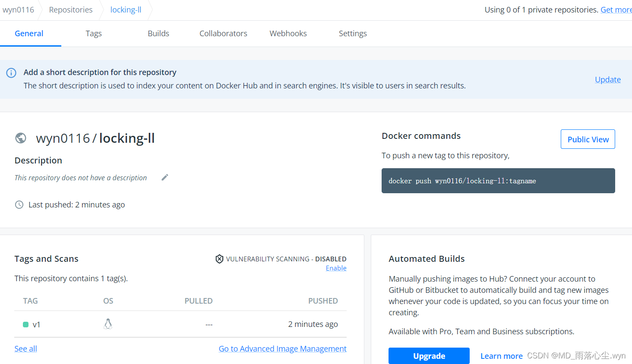This screenshot has height=364, width=632.
Task: Go to the Collaborators section
Action: pyautogui.click(x=223, y=33)
